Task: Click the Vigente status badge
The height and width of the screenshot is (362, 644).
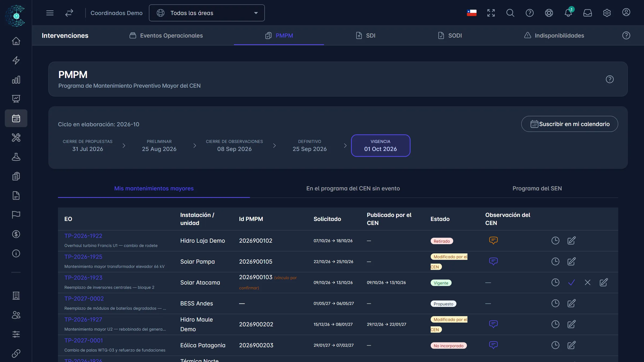Action: click(x=441, y=283)
